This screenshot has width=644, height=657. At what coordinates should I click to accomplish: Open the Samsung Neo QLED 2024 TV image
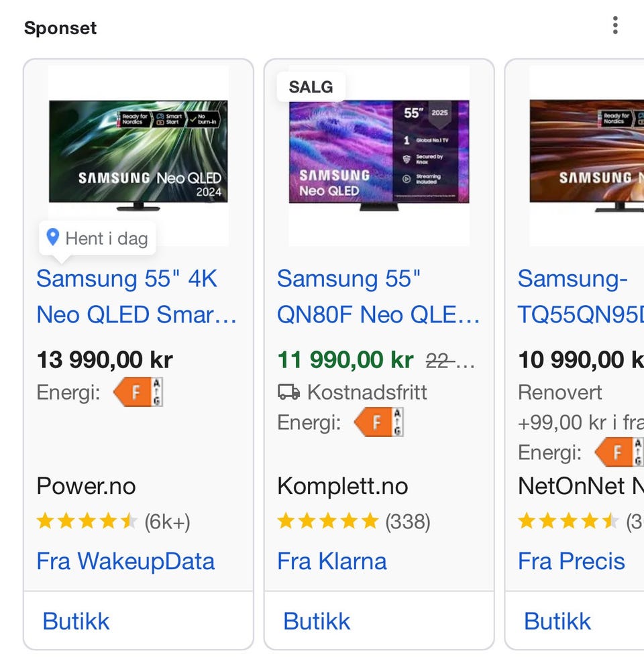(x=138, y=154)
